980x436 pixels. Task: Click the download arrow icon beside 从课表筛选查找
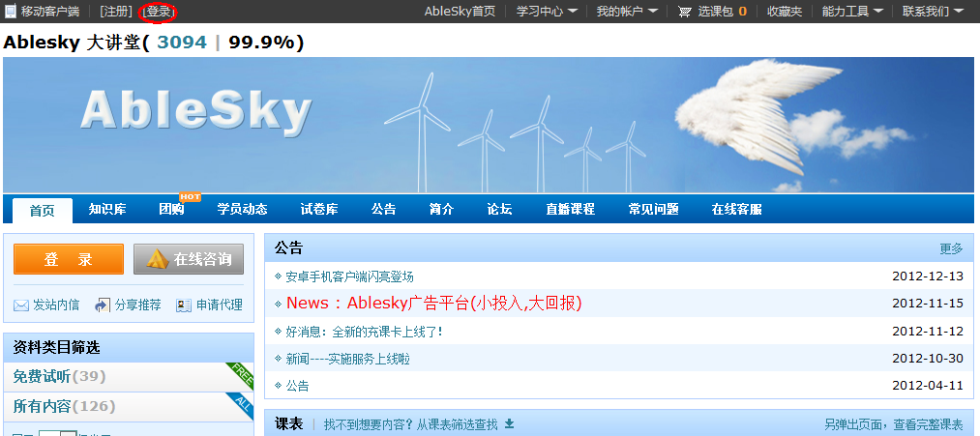tap(510, 424)
